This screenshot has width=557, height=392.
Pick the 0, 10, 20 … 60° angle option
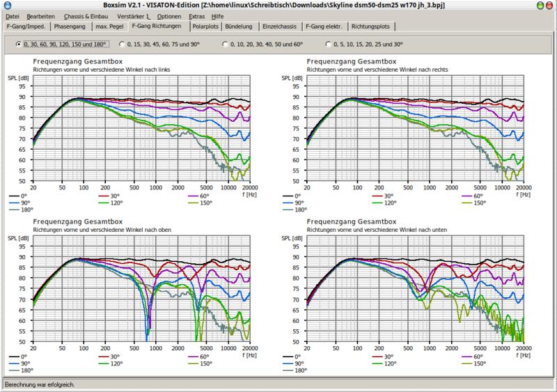(x=226, y=44)
